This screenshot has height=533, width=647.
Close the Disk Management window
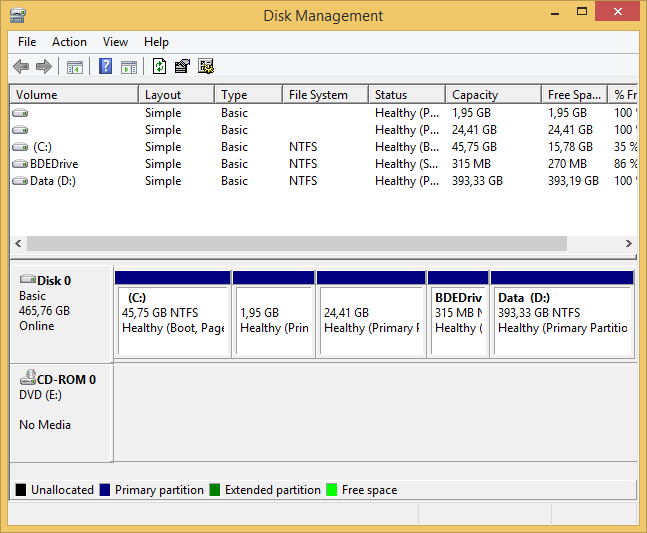[617, 12]
